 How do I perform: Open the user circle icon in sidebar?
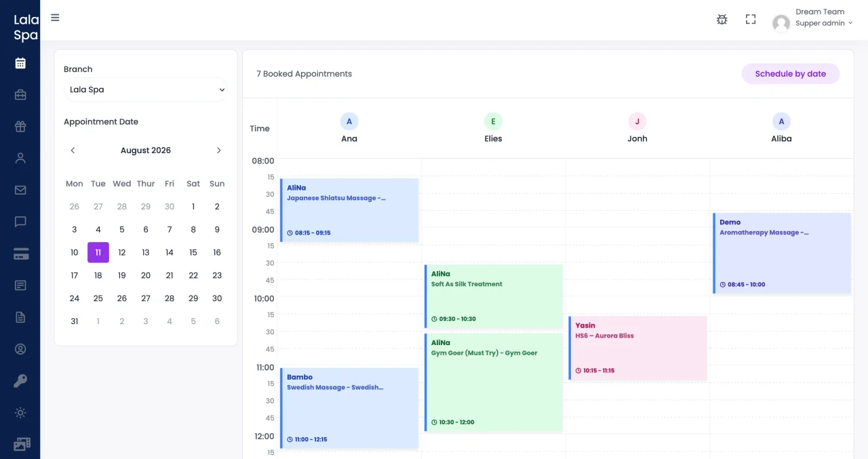(20, 349)
